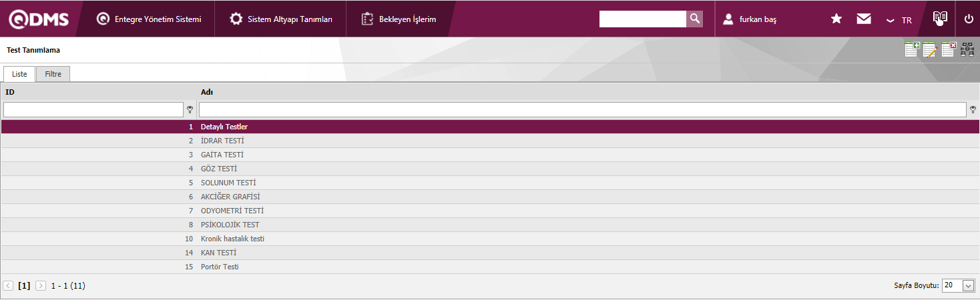Open messages envelope icon
The image size is (980, 300).
(x=864, y=19)
